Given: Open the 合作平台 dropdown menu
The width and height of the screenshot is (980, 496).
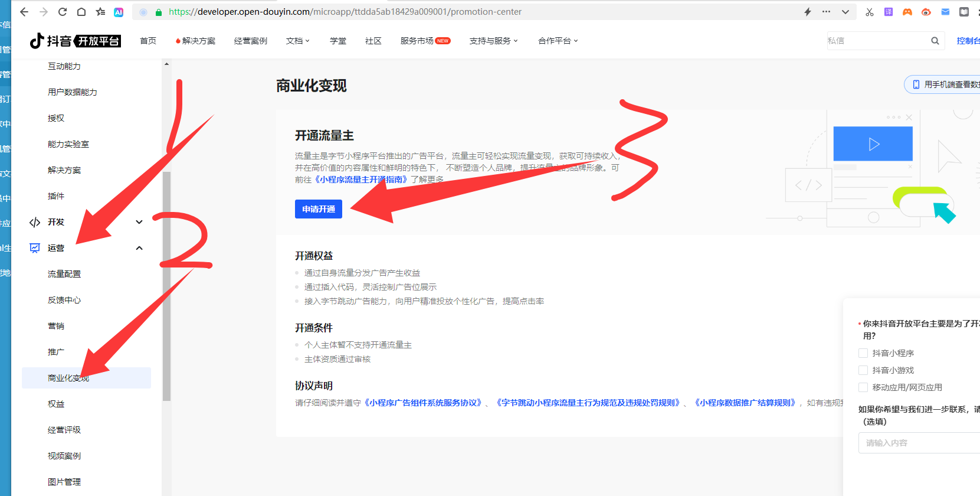Looking at the screenshot, I should 558,41.
